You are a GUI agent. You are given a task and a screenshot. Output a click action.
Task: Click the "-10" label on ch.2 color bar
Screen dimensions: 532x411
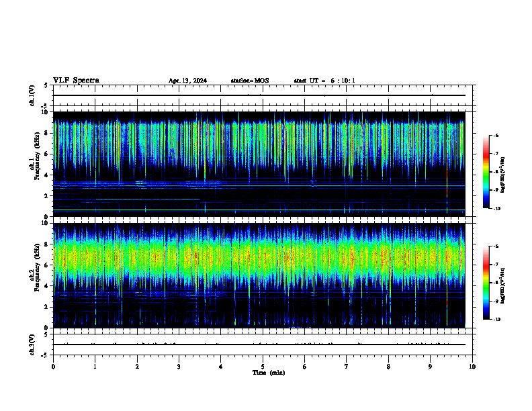pyautogui.click(x=496, y=320)
